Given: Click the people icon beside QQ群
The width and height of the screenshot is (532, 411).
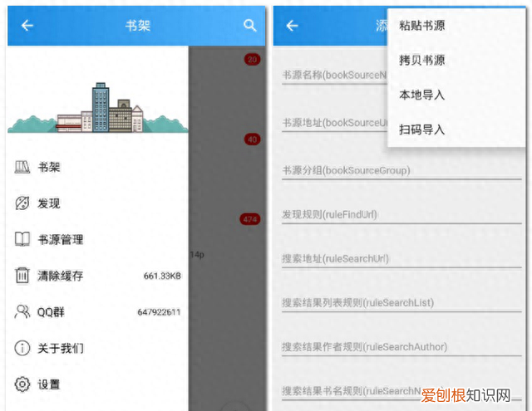Looking at the screenshot, I should (x=22, y=311).
